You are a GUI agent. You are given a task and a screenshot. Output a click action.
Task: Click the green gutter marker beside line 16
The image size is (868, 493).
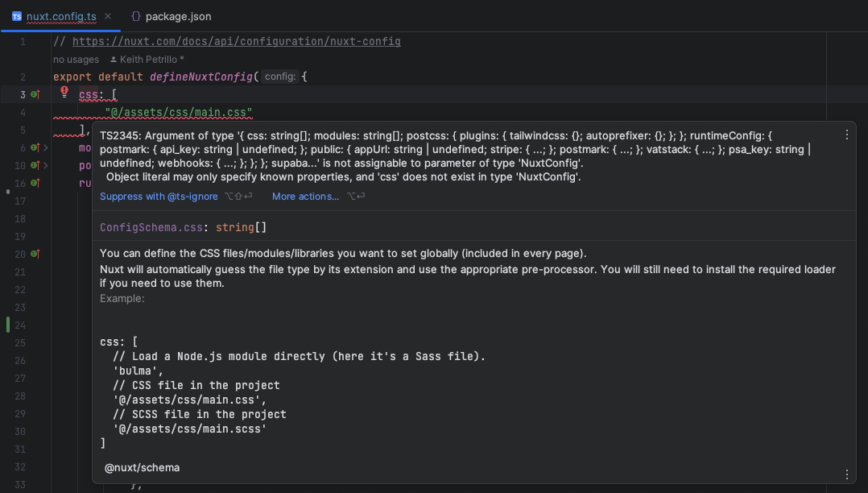34,183
